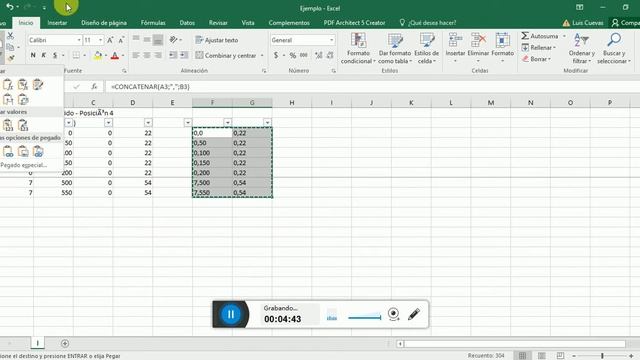Increase font size with larger A icon

pyautogui.click(x=110, y=40)
